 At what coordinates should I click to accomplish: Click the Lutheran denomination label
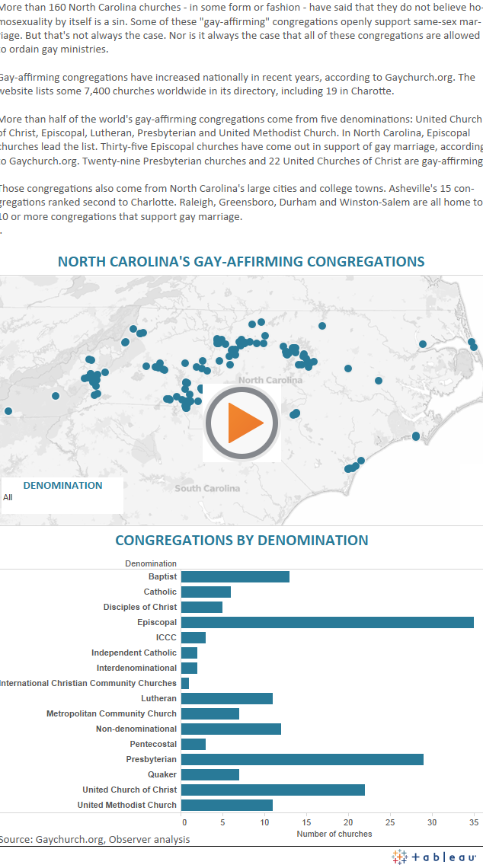158,698
